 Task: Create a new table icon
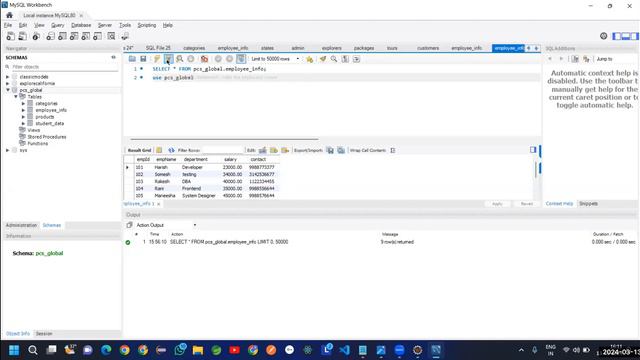(62, 36)
